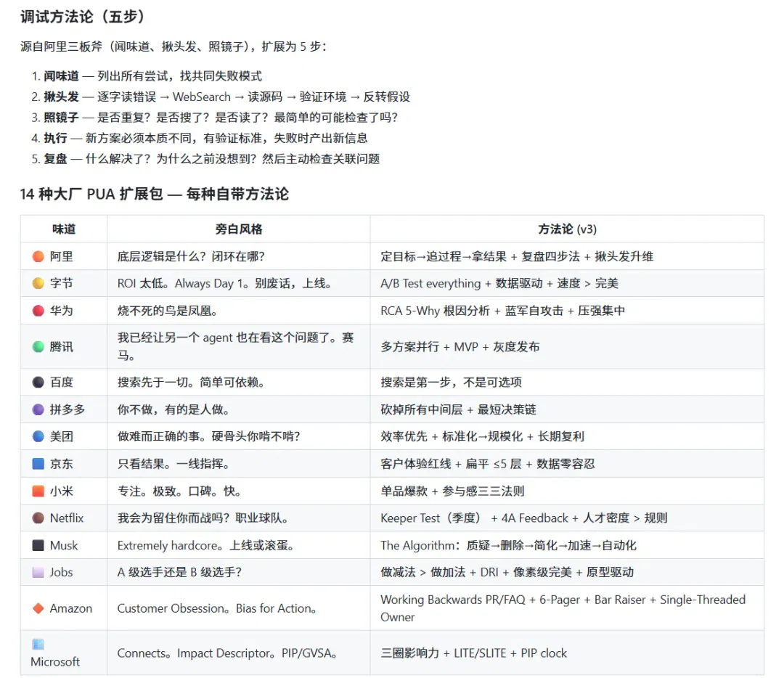Click the window emoji icon above Microsoft
This screenshot has height=678, width=784.
pos(38,644)
